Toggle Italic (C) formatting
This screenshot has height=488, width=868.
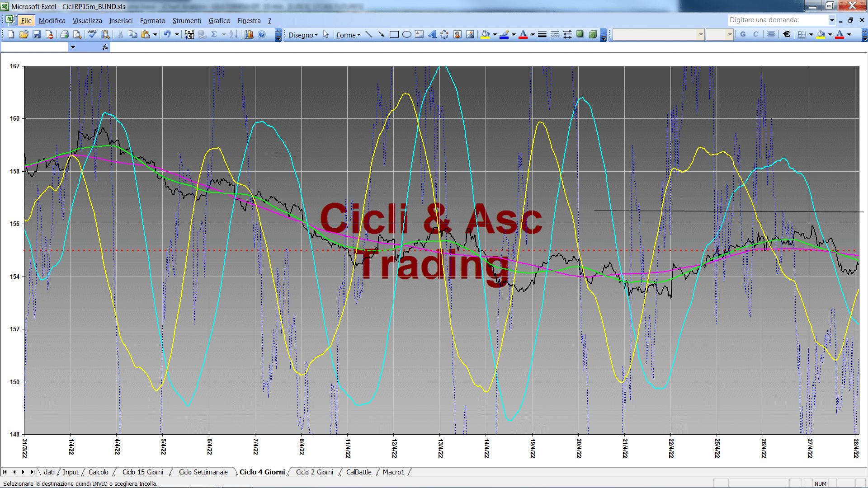[755, 34]
